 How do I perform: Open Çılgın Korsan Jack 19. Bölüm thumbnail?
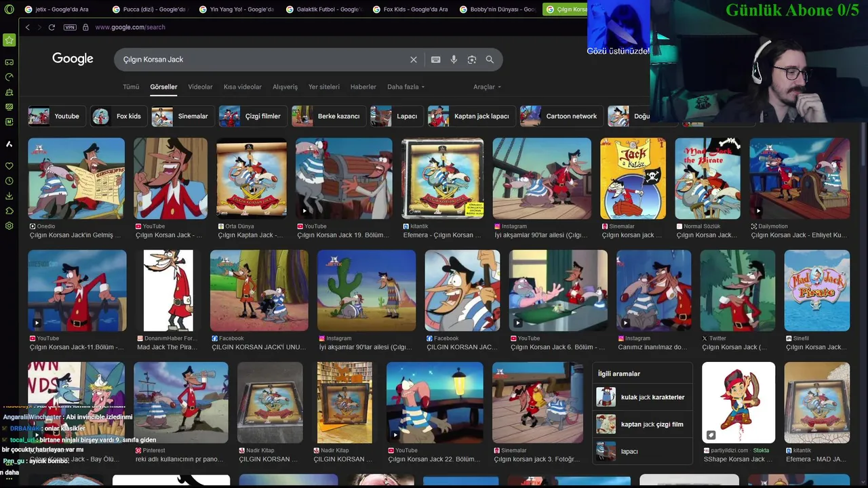[x=344, y=178]
